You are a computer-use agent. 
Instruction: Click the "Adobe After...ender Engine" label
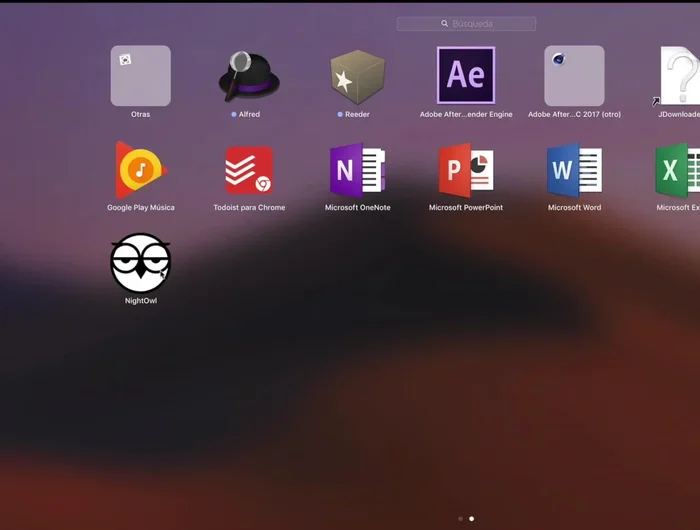[466, 114]
